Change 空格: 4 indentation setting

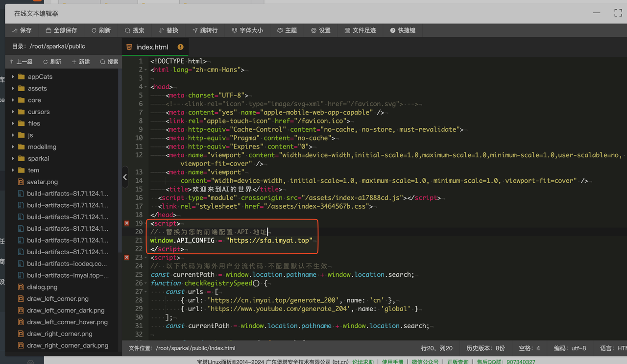(530, 348)
